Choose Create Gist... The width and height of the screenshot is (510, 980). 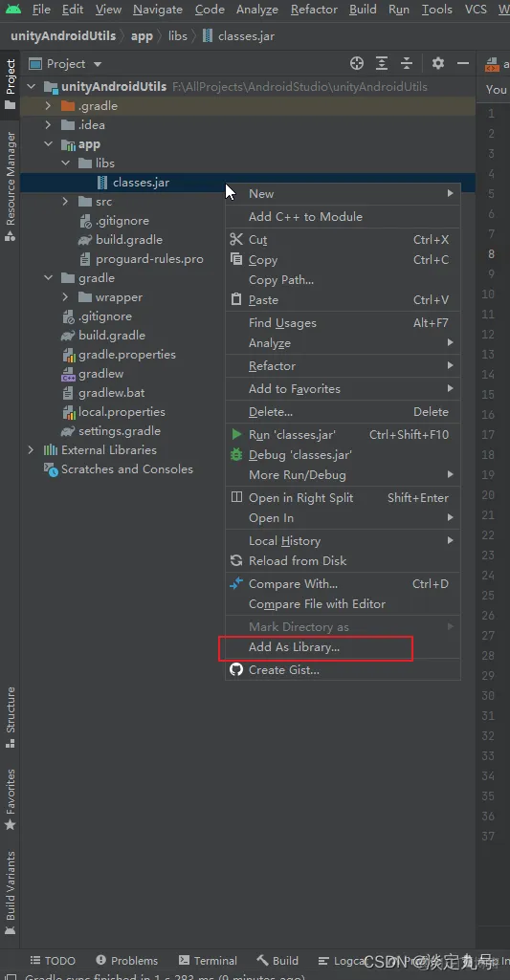tap(343, 670)
